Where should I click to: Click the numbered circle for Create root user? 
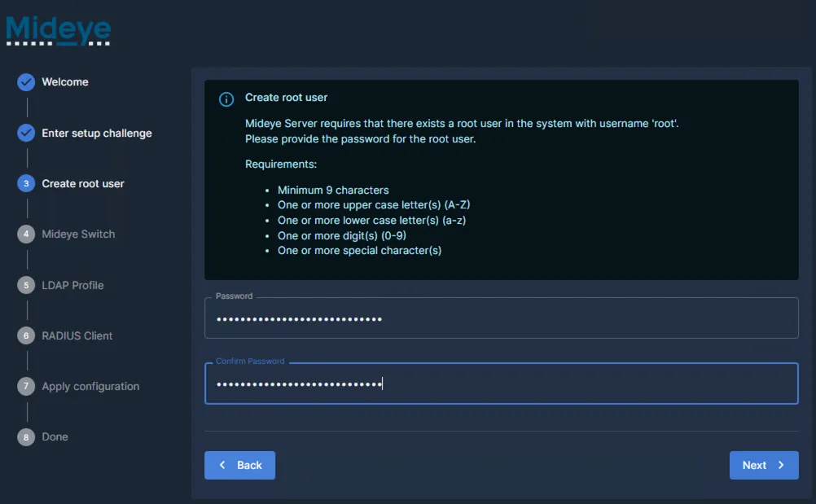[x=24, y=183]
